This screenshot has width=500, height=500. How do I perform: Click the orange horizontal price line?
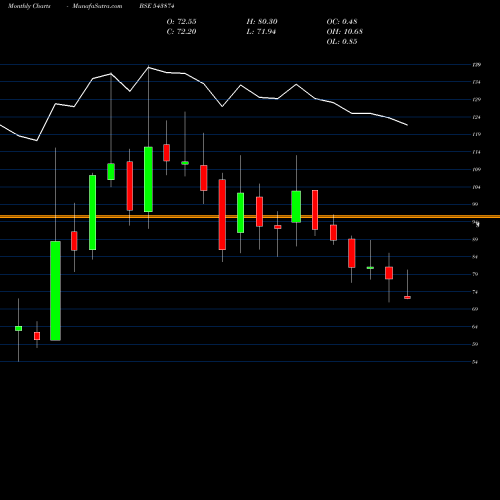click(x=250, y=217)
